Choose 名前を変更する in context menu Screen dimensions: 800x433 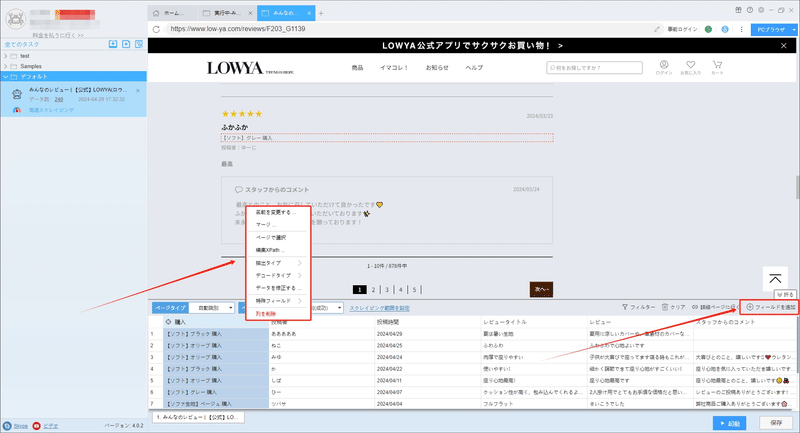pyautogui.click(x=278, y=212)
